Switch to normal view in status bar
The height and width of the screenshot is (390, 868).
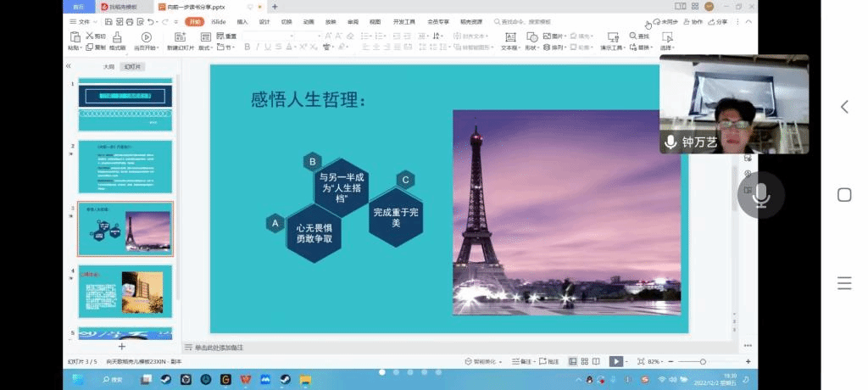(x=573, y=361)
